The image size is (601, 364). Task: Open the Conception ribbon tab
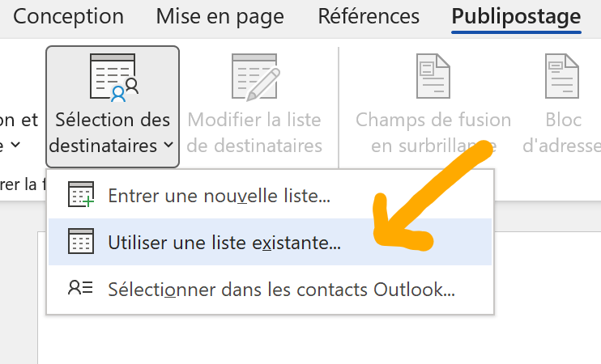coord(68,17)
